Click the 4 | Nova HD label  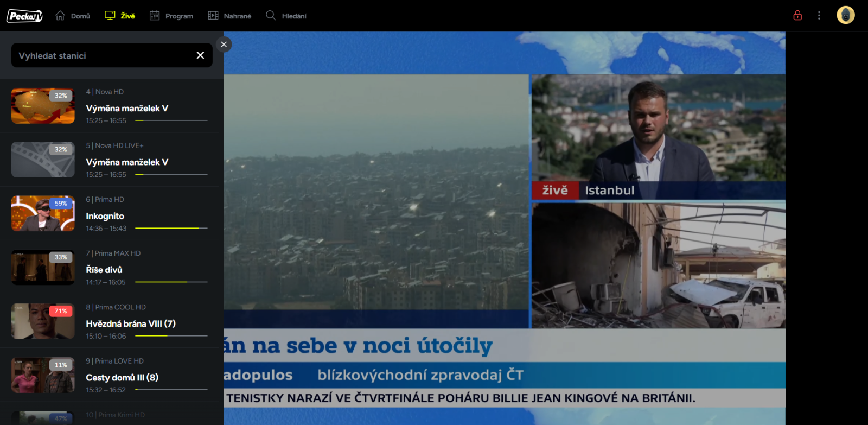coord(105,92)
